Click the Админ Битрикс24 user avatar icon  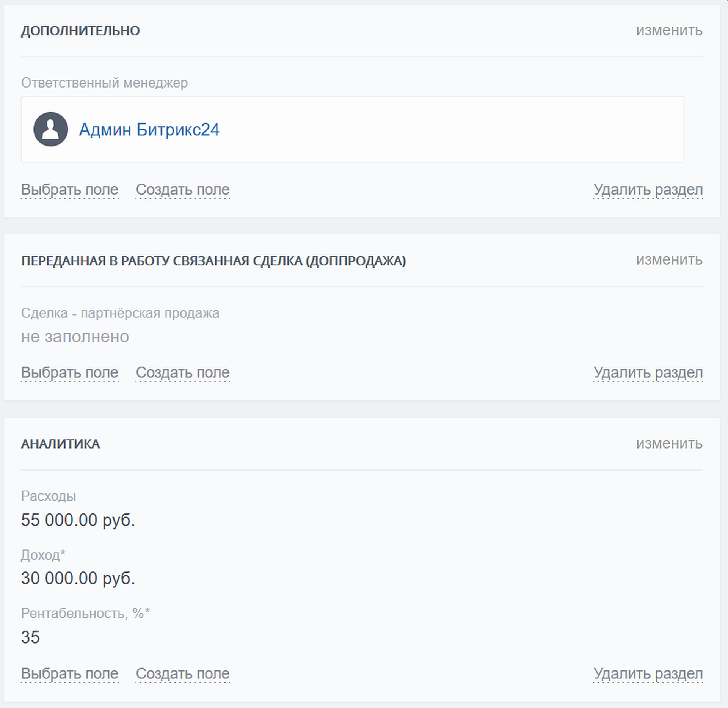tap(50, 129)
